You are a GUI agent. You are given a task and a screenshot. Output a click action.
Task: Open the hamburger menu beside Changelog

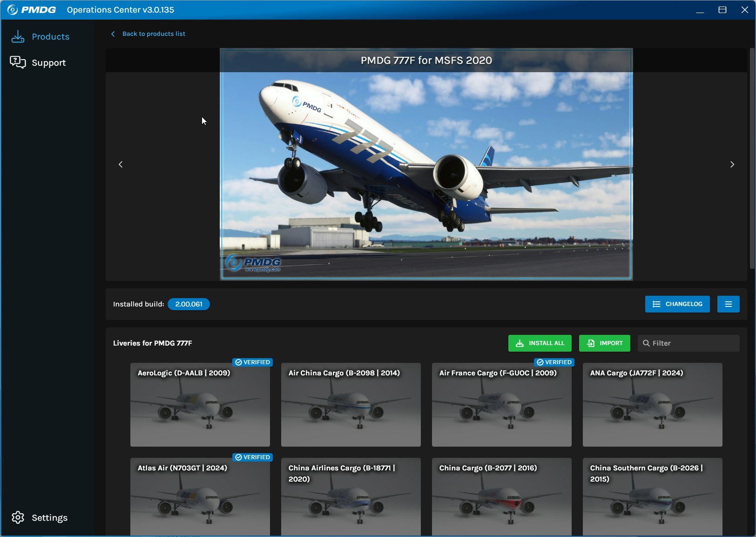728,304
